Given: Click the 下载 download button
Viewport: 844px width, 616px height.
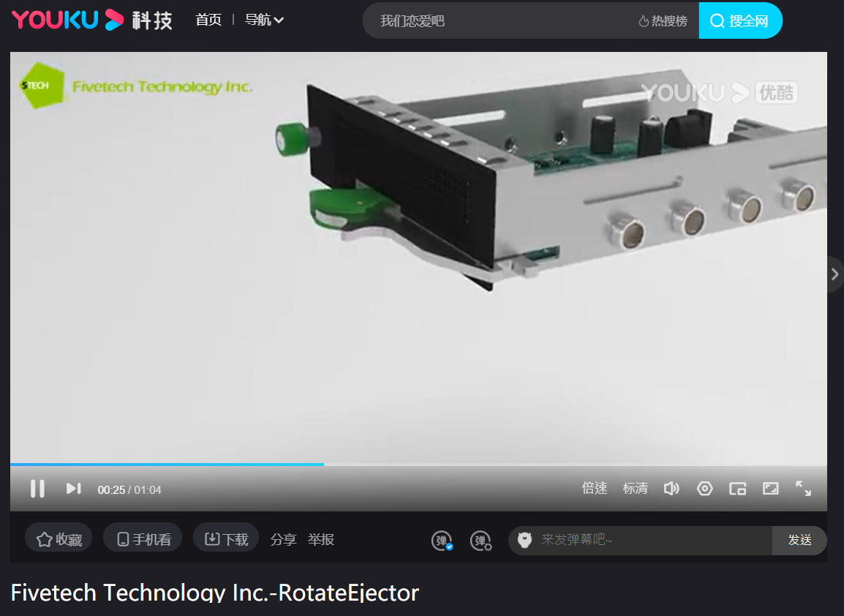Looking at the screenshot, I should 226,539.
